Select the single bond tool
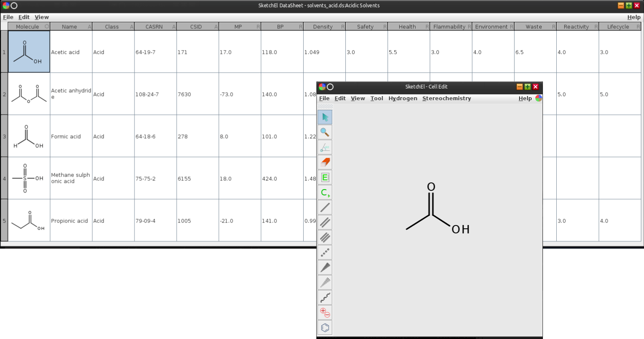 (x=325, y=207)
